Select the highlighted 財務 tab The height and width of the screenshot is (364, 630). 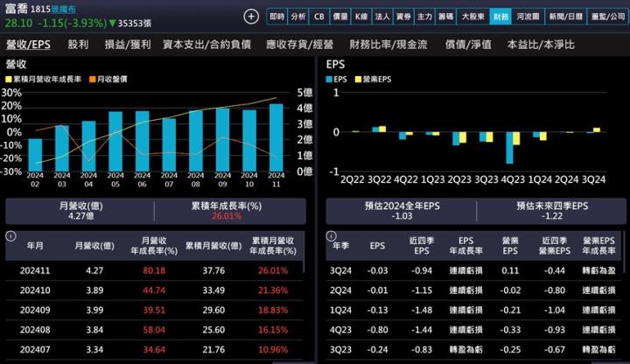point(500,17)
